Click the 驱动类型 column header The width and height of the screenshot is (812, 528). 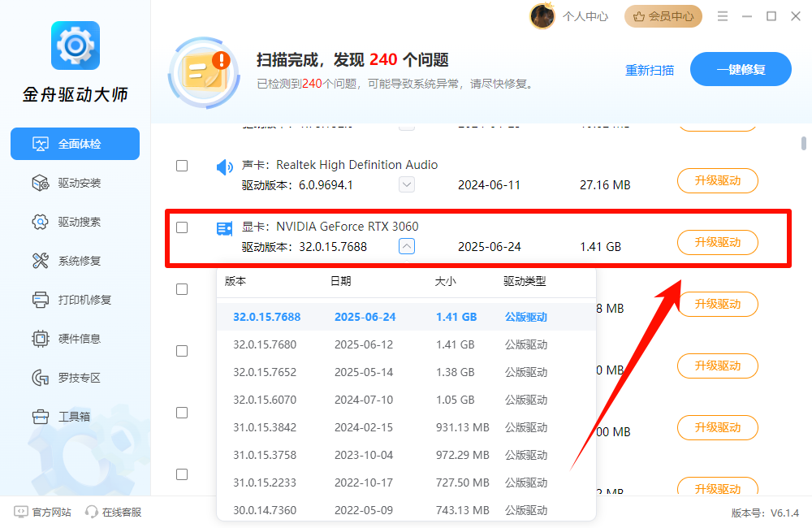pyautogui.click(x=525, y=281)
